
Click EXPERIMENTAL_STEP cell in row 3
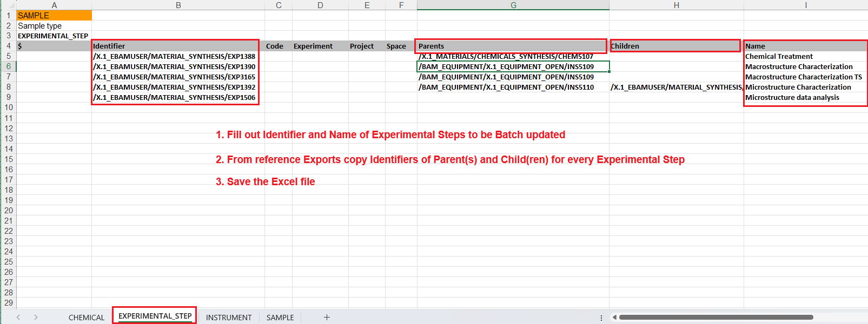54,36
